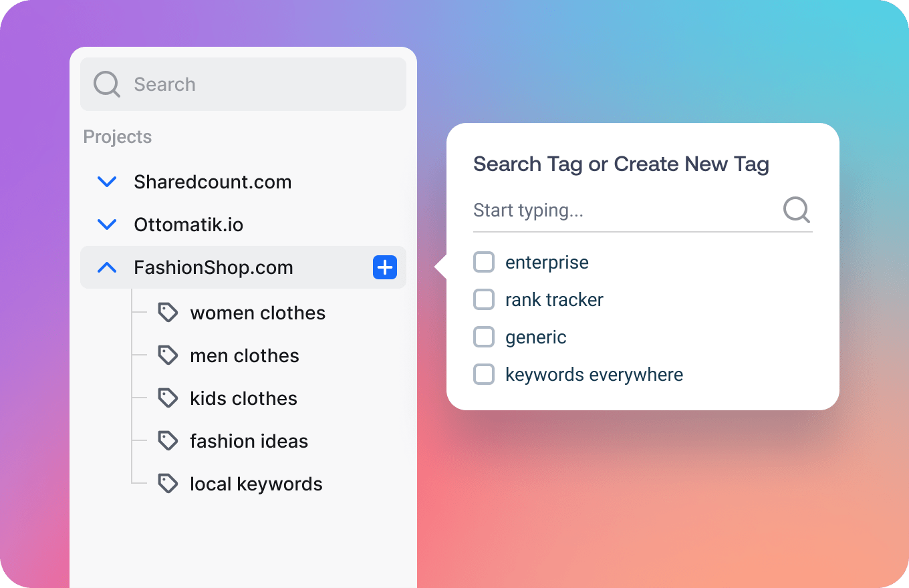Viewport: 909px width, 588px height.
Task: Click the tag icon beside men clothes
Action: pyautogui.click(x=168, y=355)
